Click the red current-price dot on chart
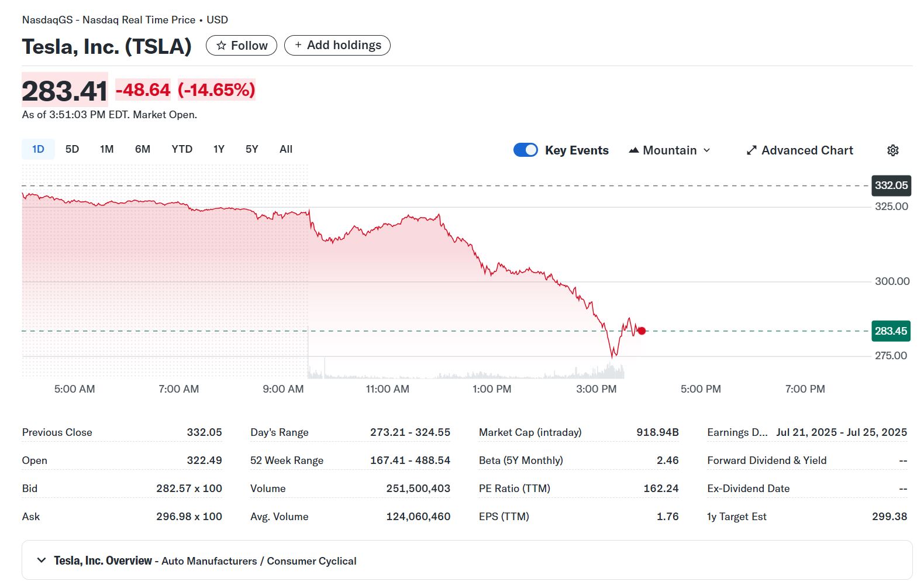This screenshot has width=924, height=581. pyautogui.click(x=642, y=331)
